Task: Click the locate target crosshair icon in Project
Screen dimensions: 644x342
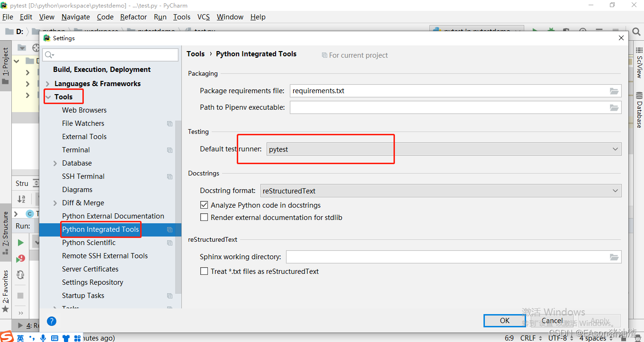Action: click(36, 48)
